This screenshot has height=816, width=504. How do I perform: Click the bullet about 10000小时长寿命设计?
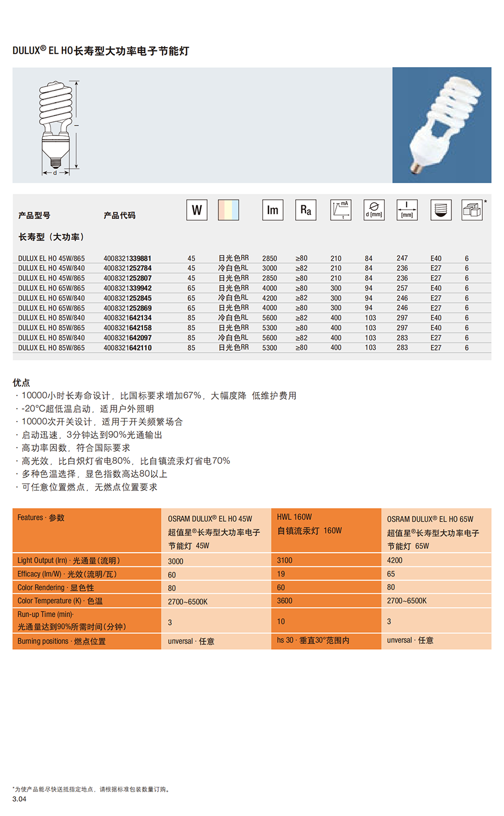tap(156, 396)
